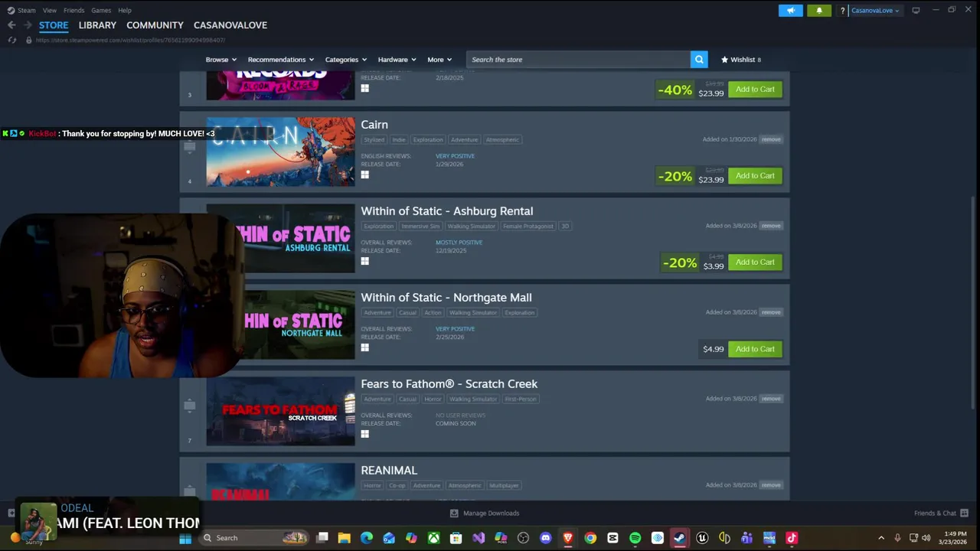
Task: Click REANIMAL's Co-op tag
Action: (x=397, y=486)
